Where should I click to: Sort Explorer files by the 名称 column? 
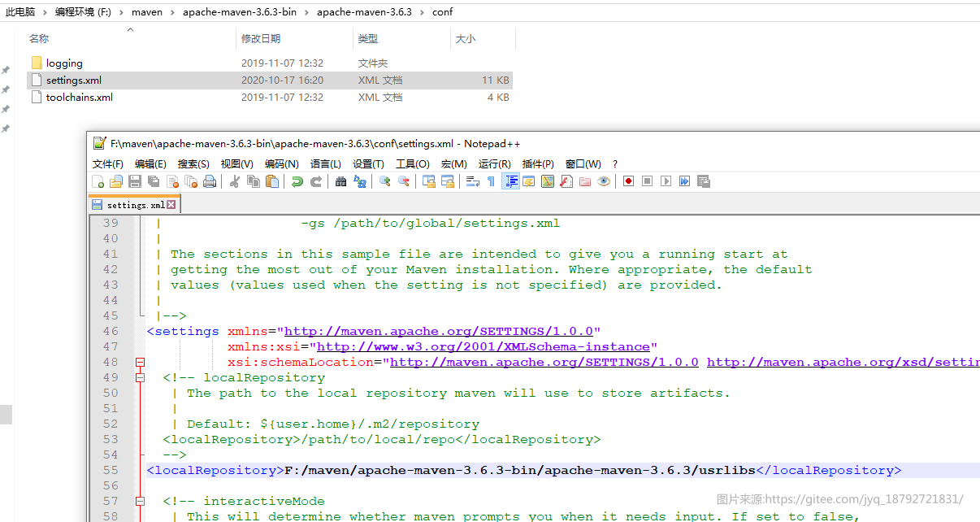coord(39,39)
